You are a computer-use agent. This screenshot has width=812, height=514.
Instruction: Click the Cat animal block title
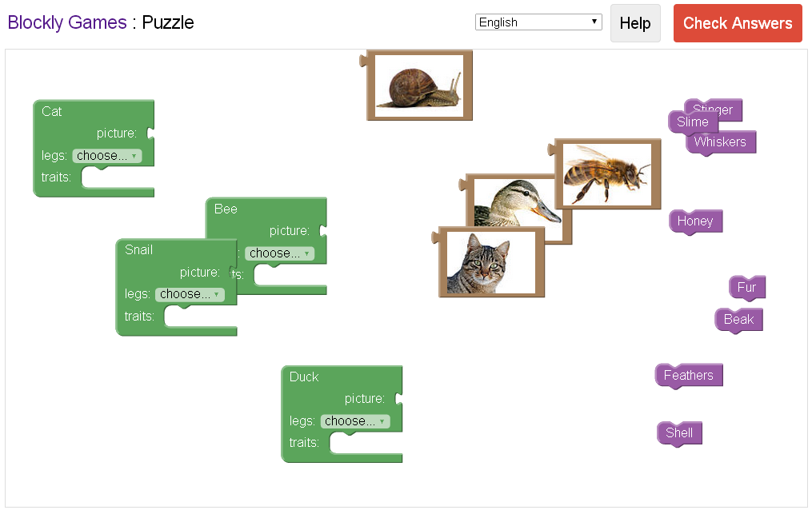pos(52,111)
